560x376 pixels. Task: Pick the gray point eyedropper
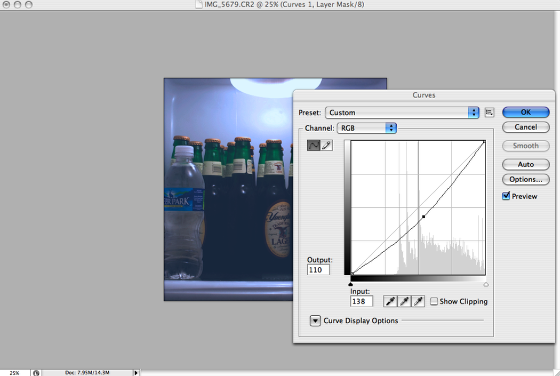pos(404,301)
